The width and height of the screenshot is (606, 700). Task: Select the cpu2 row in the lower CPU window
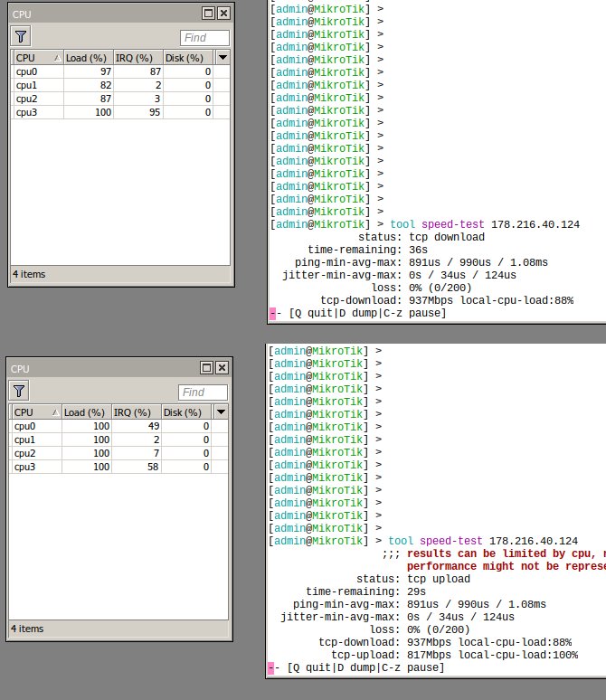coord(118,453)
